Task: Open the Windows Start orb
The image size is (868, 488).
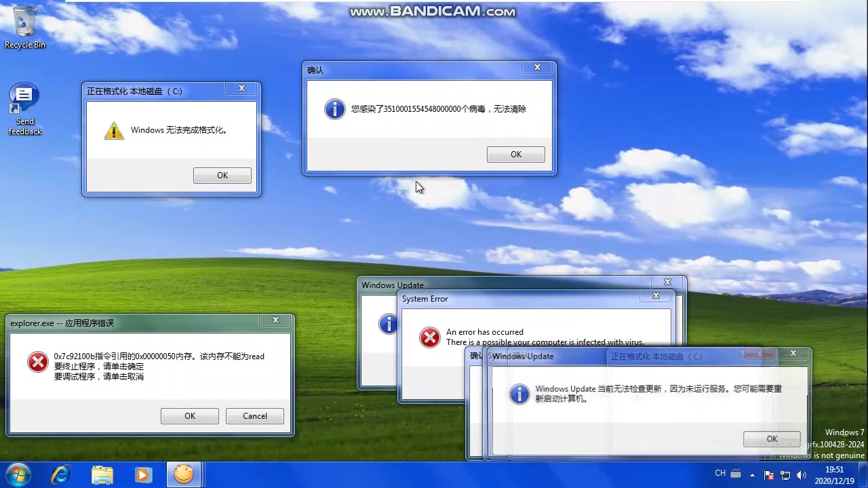Action: 18,474
